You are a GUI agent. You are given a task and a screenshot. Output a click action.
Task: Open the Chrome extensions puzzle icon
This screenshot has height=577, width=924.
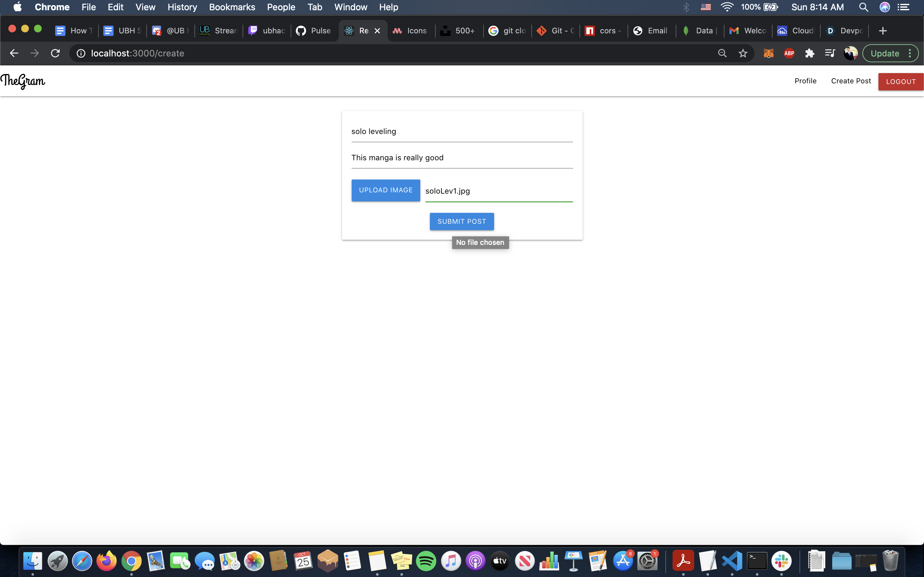tap(809, 54)
